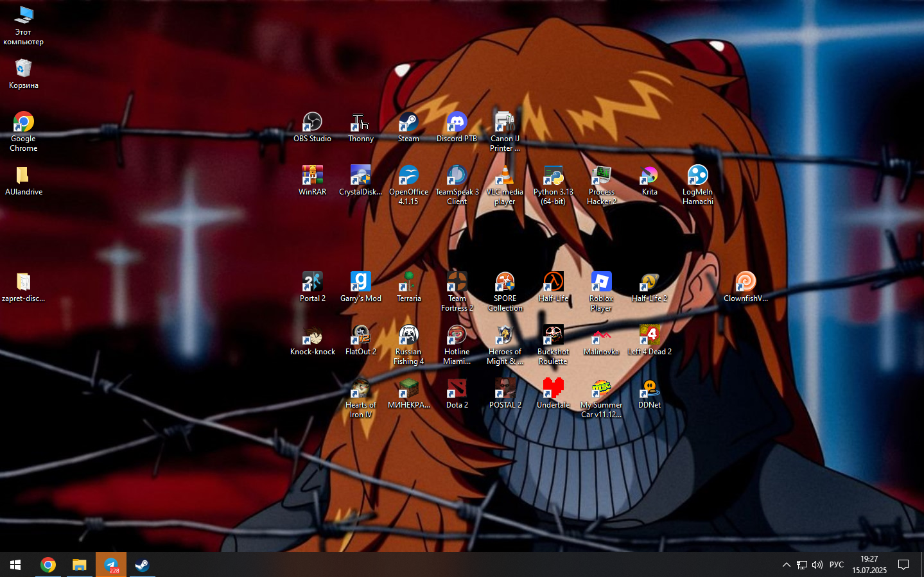
Task: Select the Этот компьютер desktop icon
Action: [x=24, y=25]
